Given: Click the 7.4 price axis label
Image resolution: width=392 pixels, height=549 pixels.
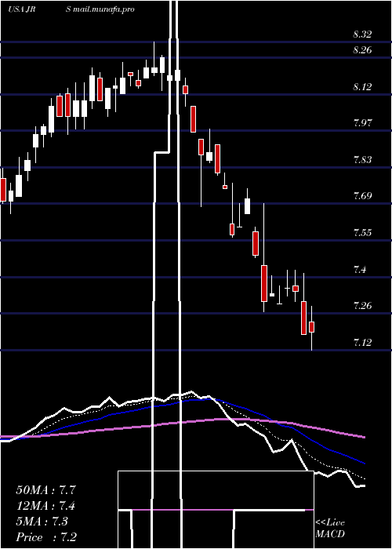Looking at the screenshot, I should [x=360, y=270].
